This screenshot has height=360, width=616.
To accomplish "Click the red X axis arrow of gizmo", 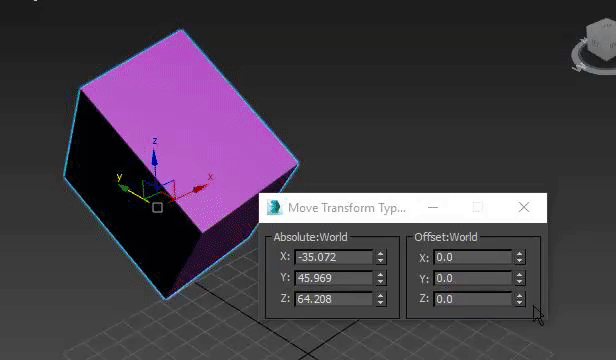I will [x=200, y=189].
